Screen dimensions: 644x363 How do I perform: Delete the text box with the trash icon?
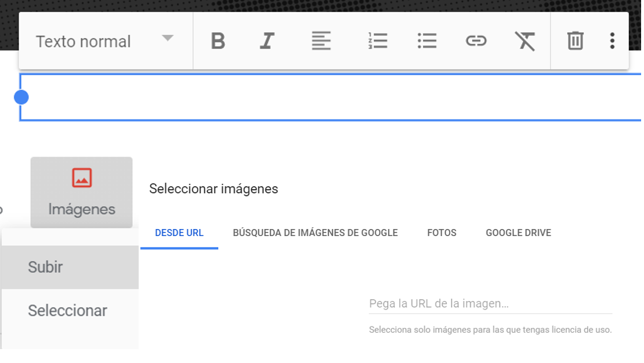[575, 41]
